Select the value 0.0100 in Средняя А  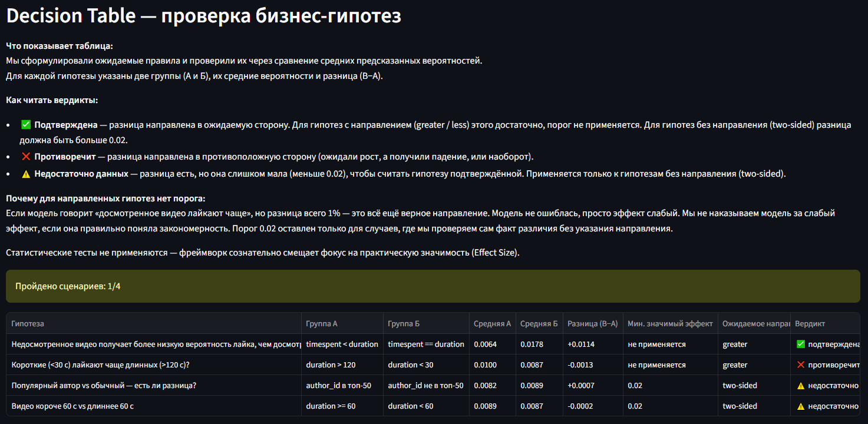[492, 365]
